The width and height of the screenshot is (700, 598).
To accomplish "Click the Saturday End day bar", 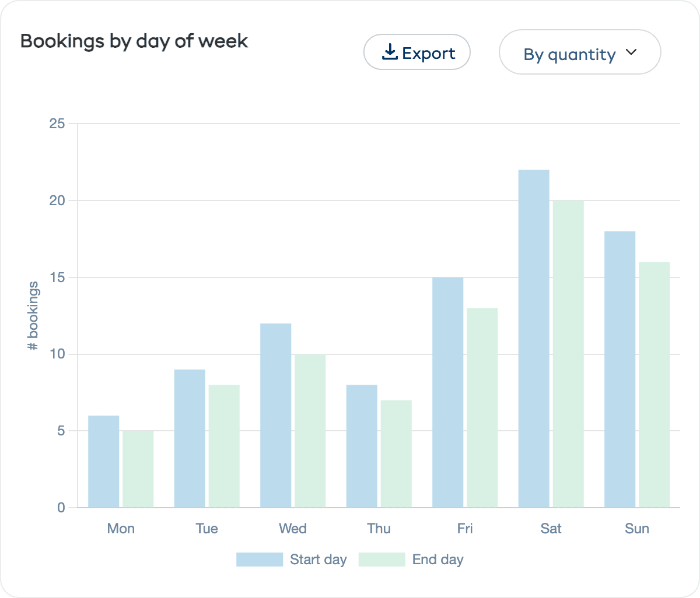I will point(568,353).
